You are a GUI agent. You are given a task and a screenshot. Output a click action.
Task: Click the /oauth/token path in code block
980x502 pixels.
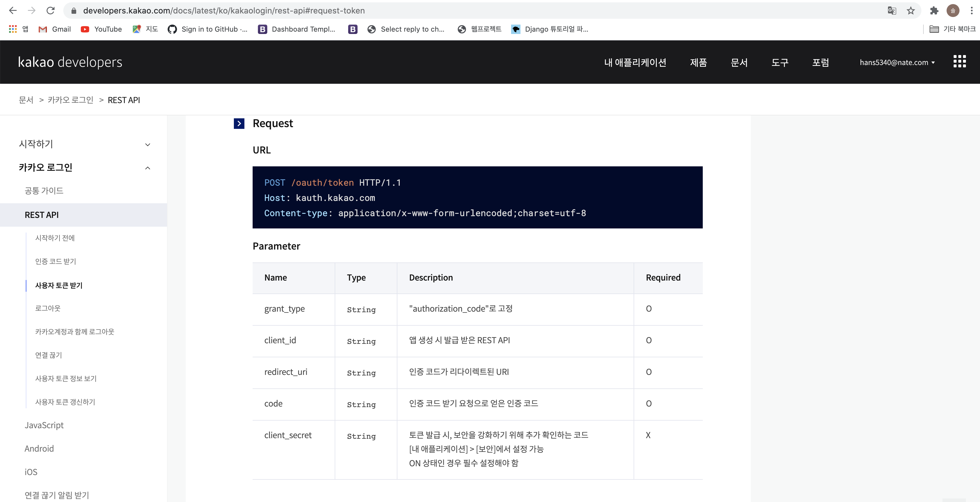(x=322, y=183)
